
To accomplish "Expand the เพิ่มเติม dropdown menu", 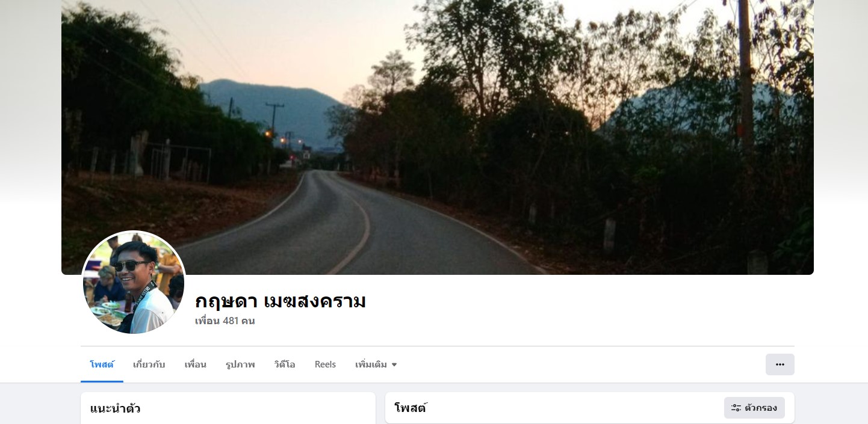I will [376, 364].
